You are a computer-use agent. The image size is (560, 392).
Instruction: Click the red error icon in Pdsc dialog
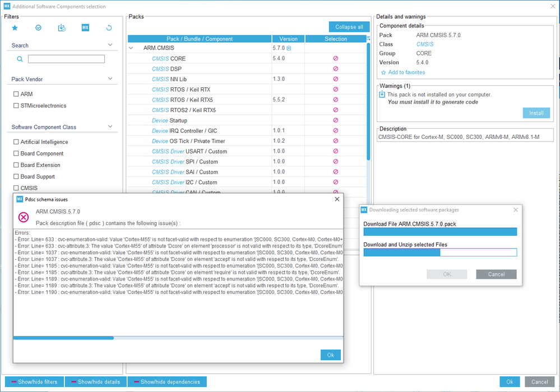24,217
